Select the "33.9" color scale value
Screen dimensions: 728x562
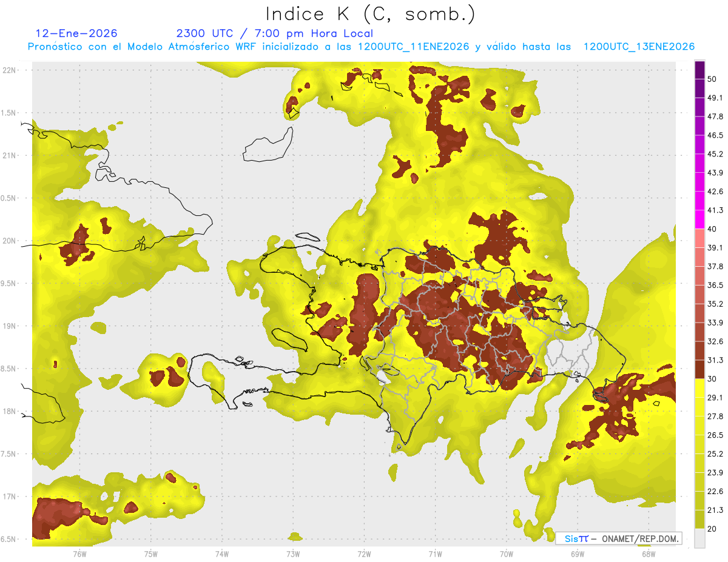[715, 323]
